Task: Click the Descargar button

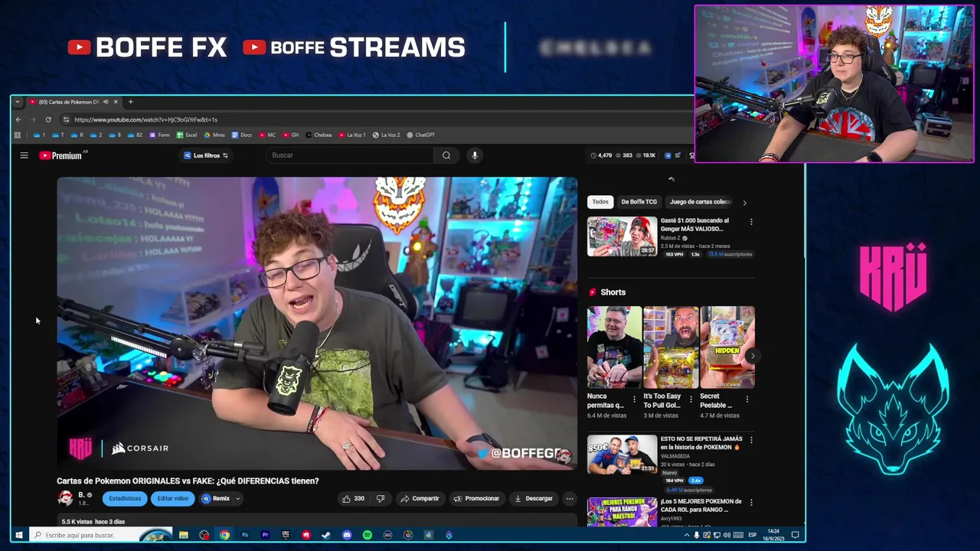Action: pos(534,498)
